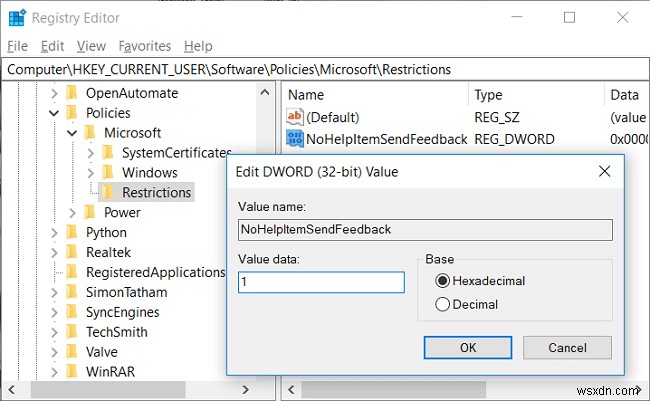
Task: Click the registry path address bar
Action: pos(325,69)
